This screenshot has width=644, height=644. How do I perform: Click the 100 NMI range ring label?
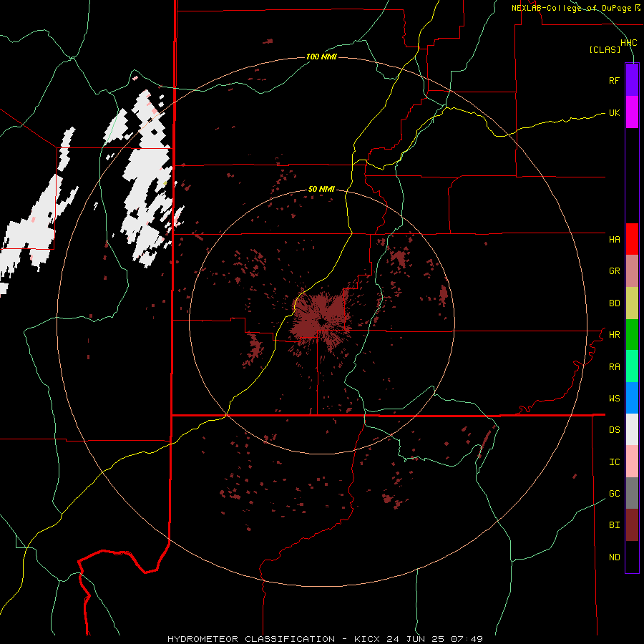(321, 57)
